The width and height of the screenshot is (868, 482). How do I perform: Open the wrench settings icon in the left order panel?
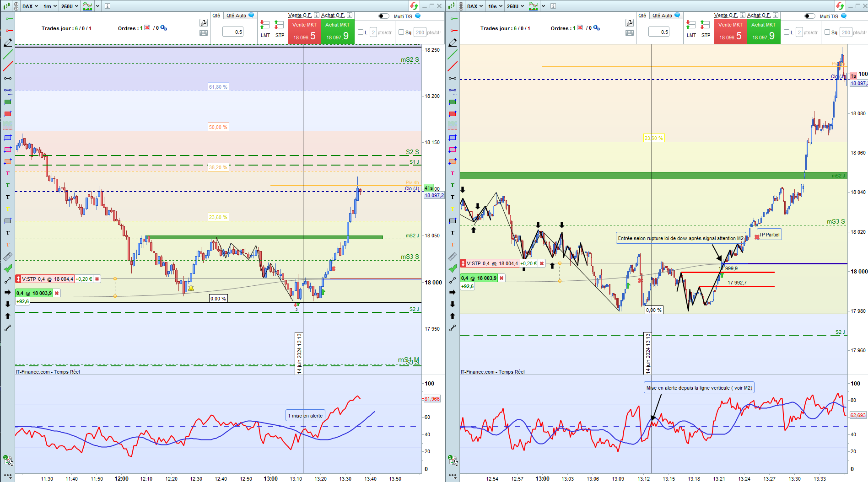(x=204, y=23)
